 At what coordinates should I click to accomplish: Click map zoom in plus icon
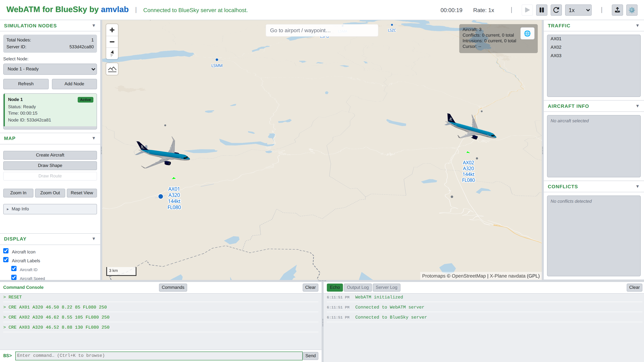112,30
